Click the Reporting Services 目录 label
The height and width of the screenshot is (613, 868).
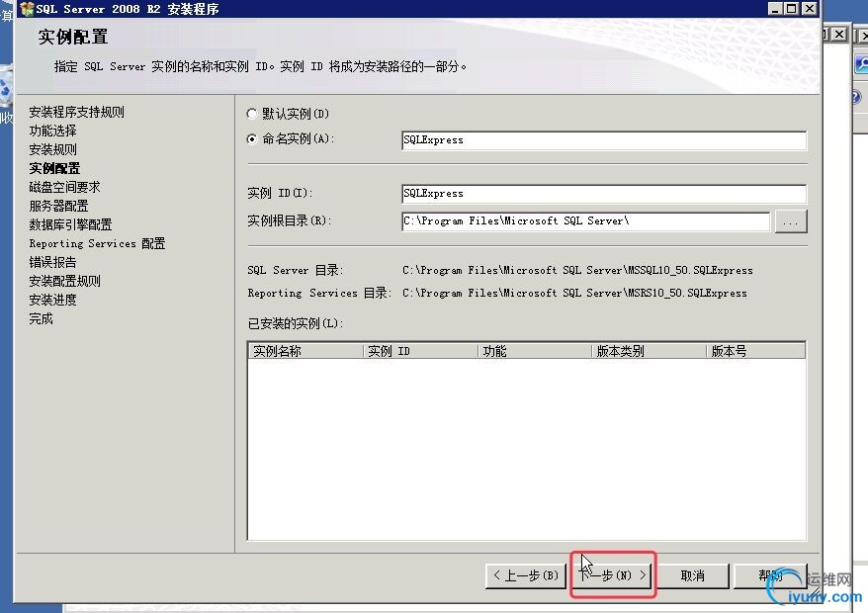[319, 293]
